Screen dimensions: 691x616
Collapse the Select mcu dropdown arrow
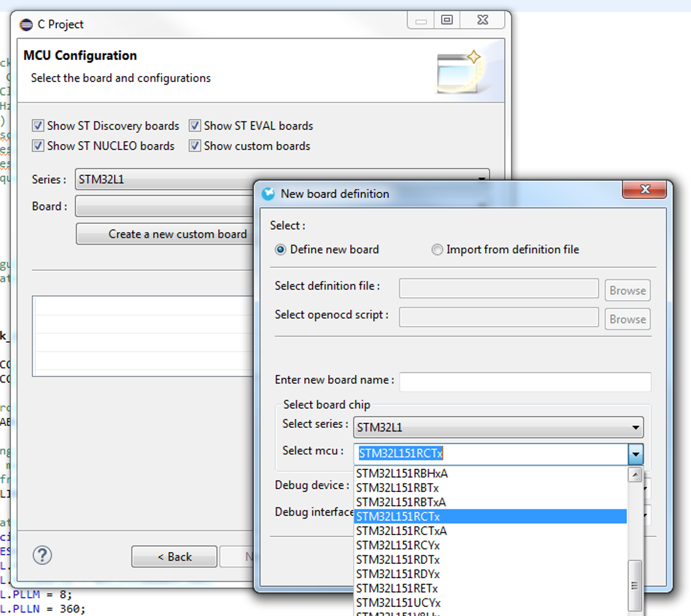coord(635,454)
